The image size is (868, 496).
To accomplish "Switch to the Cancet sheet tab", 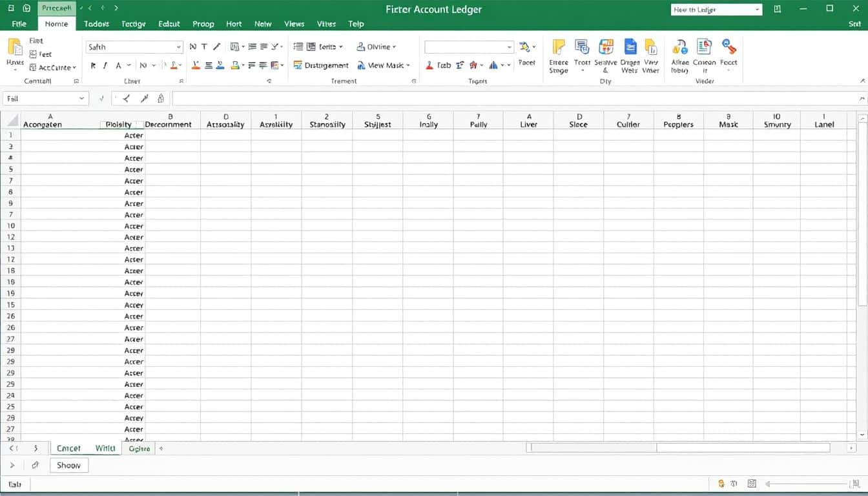I will click(68, 448).
